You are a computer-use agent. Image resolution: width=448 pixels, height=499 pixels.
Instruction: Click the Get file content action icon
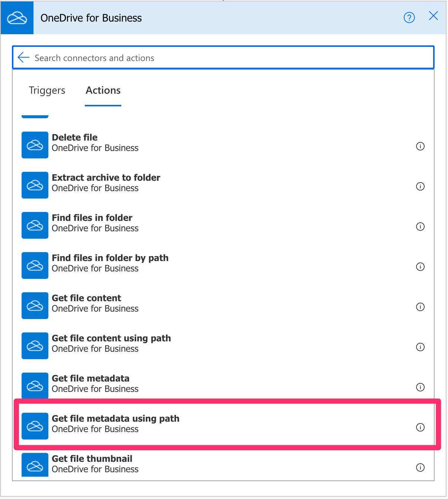point(35,305)
